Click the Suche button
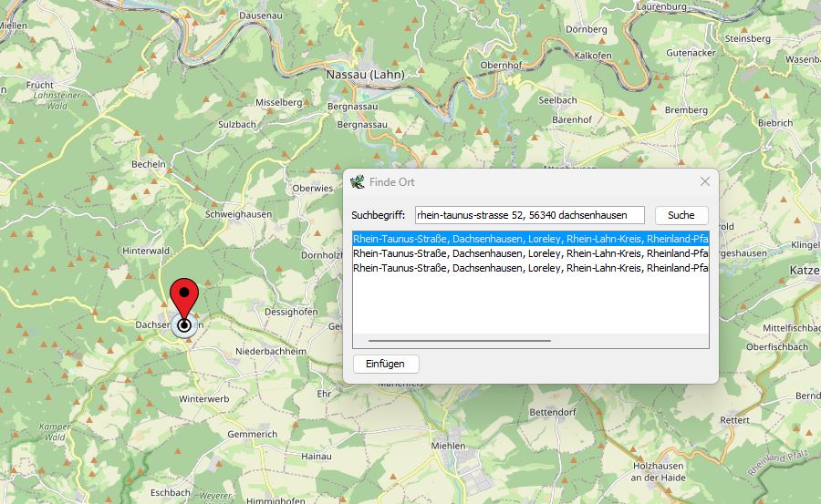Screen dimensions: 821x504 pyautogui.click(x=681, y=215)
